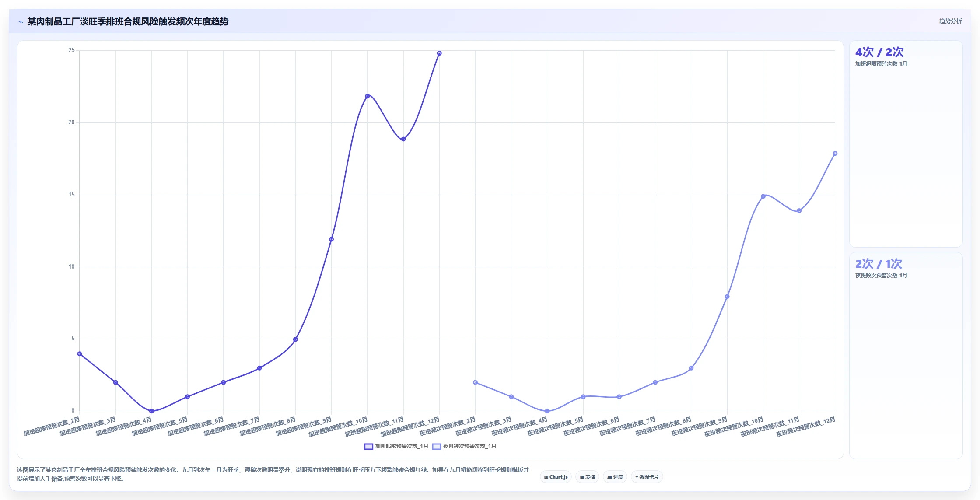
Task: Select the 表格 tag in the footer
Action: (x=587, y=477)
